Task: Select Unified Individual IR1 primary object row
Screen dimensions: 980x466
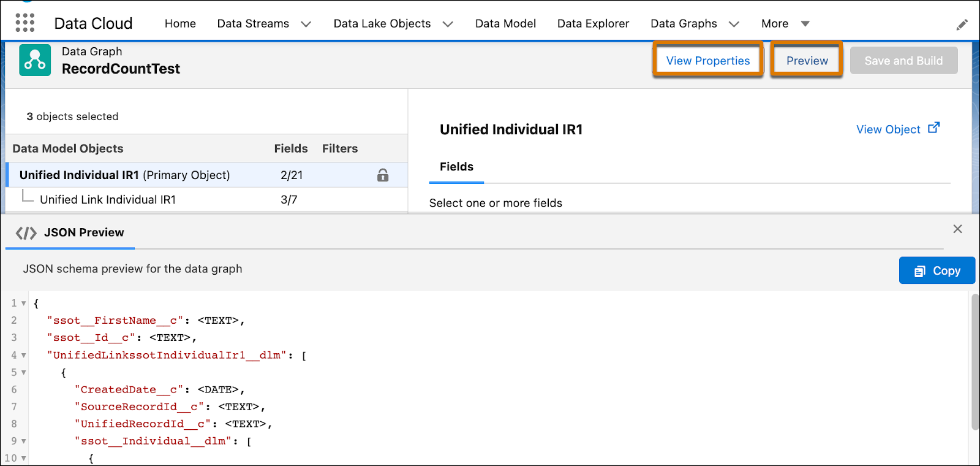Action: point(207,175)
